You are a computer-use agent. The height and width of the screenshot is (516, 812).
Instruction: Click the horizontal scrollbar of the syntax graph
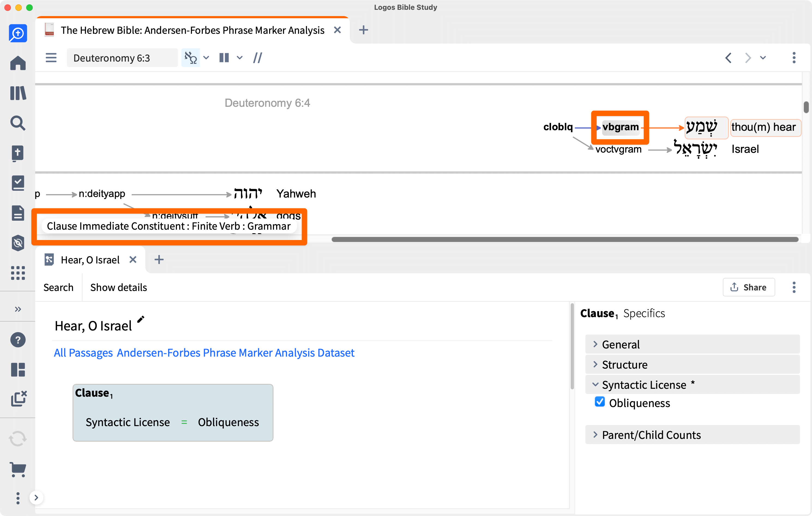565,239
